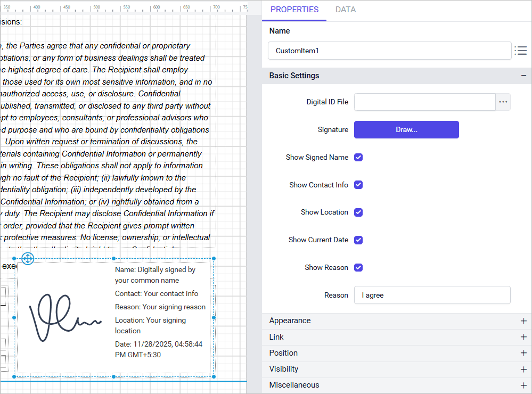Disable the Show Location checkbox
The width and height of the screenshot is (532, 394).
tap(358, 212)
